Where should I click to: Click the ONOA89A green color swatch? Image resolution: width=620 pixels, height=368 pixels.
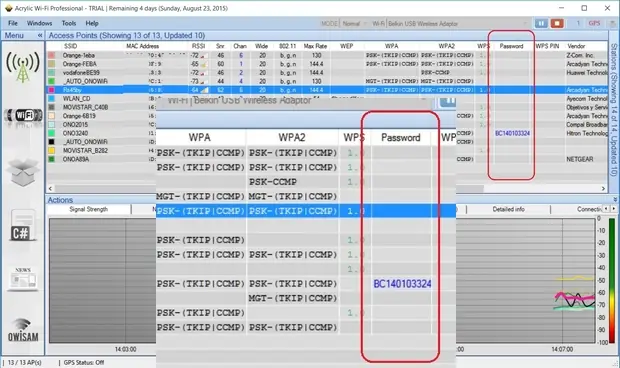(x=51, y=159)
